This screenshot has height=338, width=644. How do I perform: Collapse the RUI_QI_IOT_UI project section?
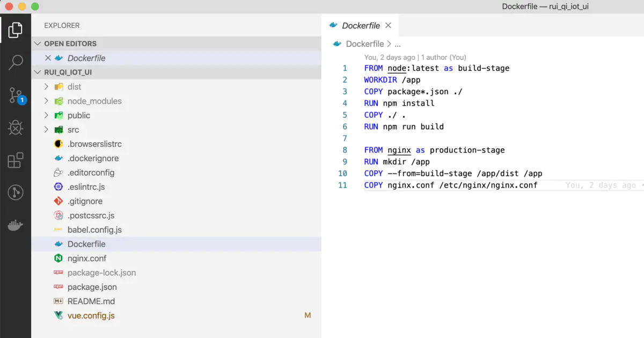[x=37, y=73]
